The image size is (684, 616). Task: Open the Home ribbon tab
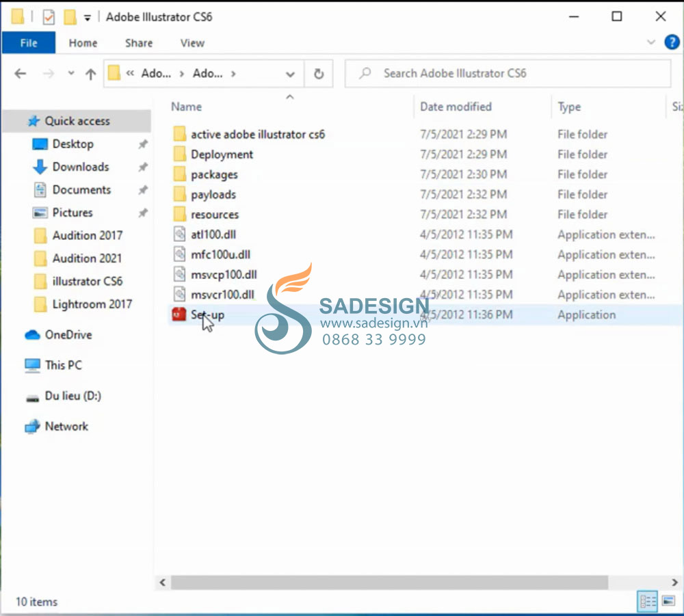point(83,42)
